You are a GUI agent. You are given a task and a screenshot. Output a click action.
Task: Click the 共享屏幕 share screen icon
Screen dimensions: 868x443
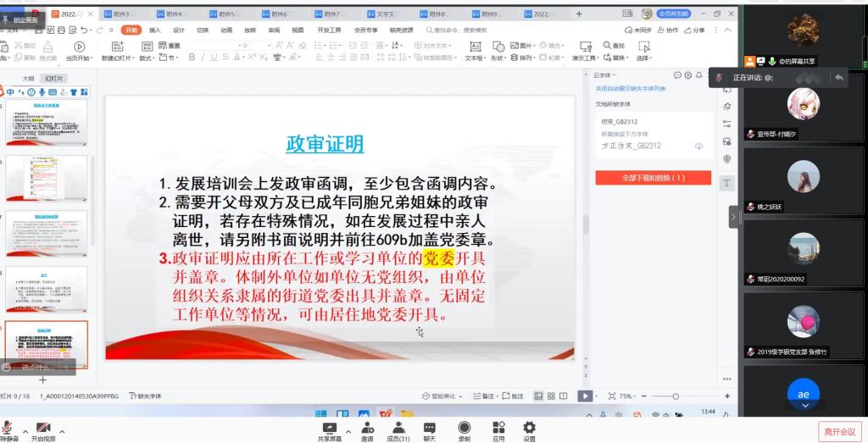click(x=329, y=428)
